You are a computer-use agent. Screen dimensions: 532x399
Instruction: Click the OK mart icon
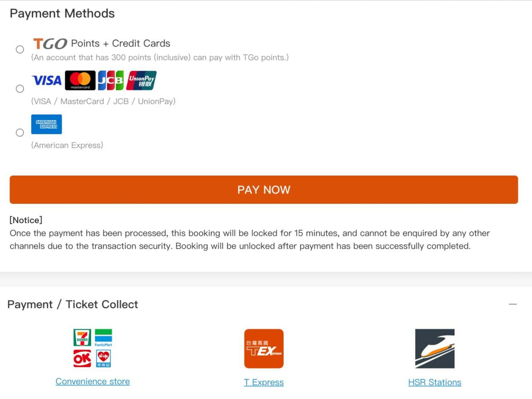coord(82,358)
